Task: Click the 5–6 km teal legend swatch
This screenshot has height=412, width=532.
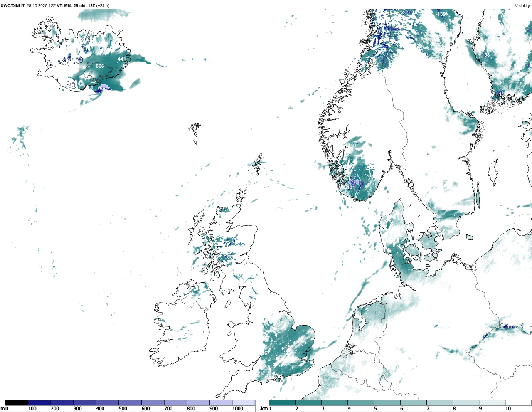Action: pos(387,402)
